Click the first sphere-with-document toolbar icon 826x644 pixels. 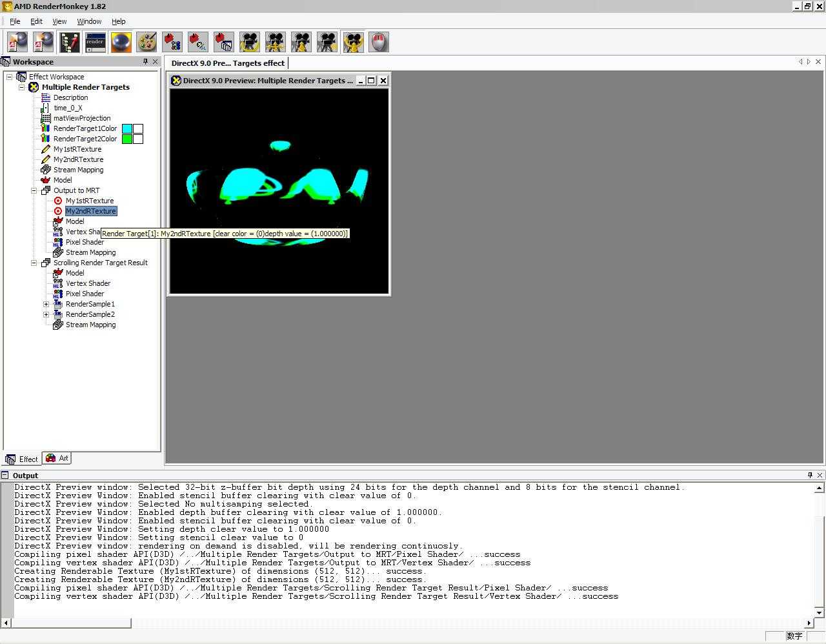(17, 43)
